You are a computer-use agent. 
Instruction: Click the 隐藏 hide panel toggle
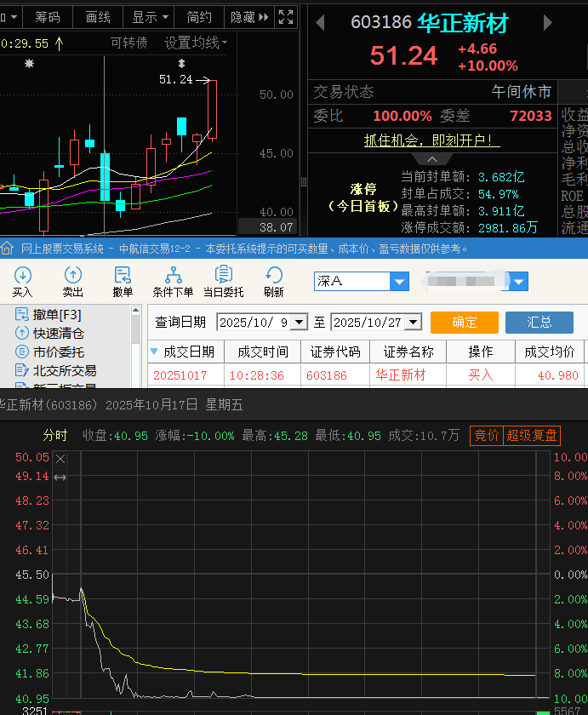click(249, 17)
